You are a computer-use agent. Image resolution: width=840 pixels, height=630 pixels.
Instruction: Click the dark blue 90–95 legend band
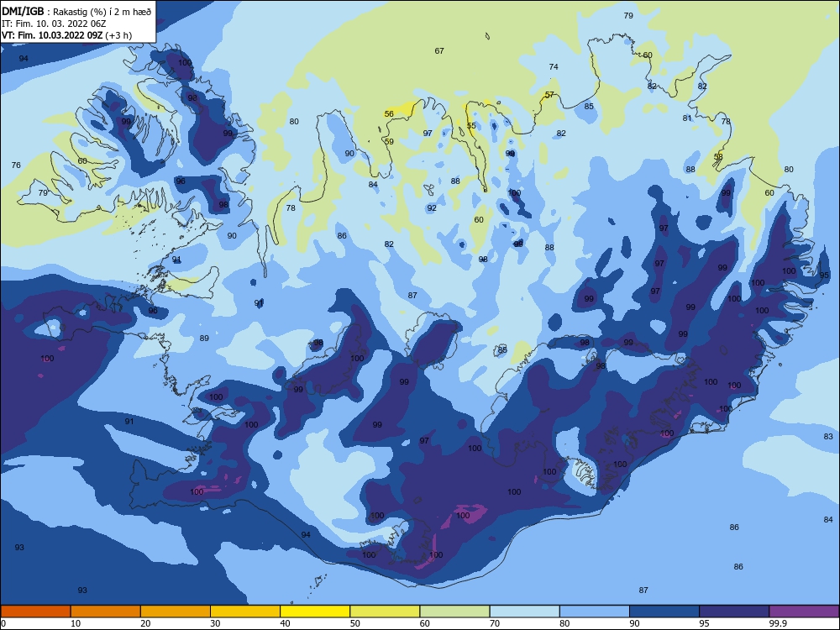(x=664, y=612)
